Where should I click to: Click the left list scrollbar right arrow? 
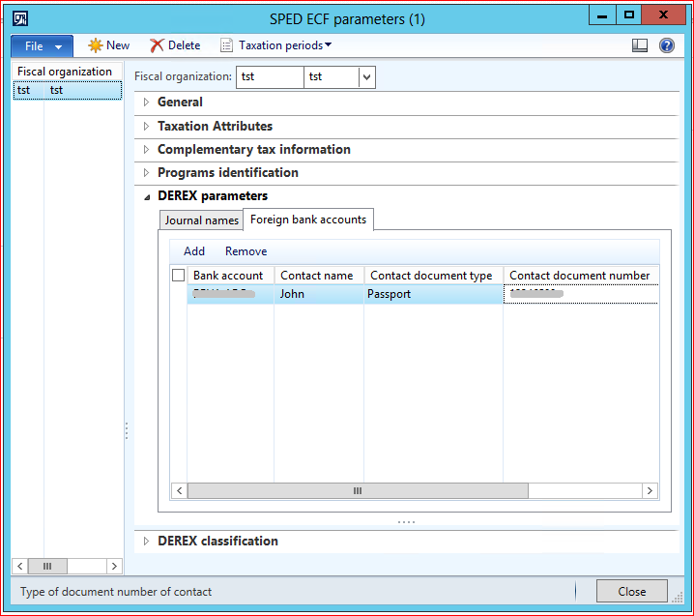tap(114, 566)
